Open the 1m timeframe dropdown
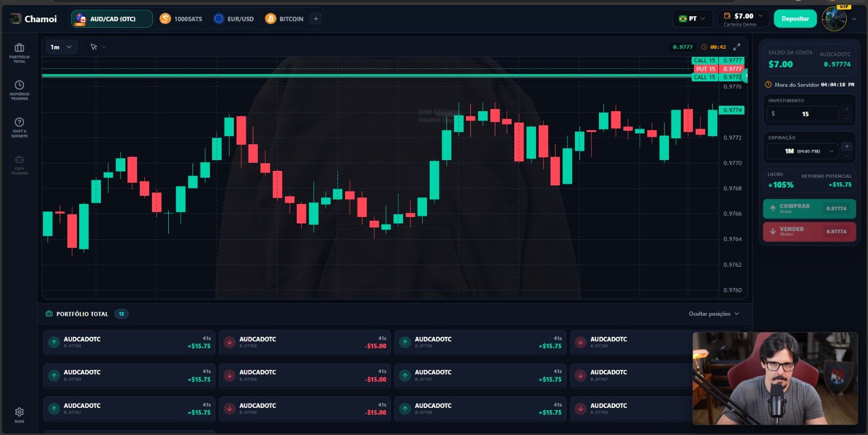This screenshot has width=868, height=435. tap(61, 47)
